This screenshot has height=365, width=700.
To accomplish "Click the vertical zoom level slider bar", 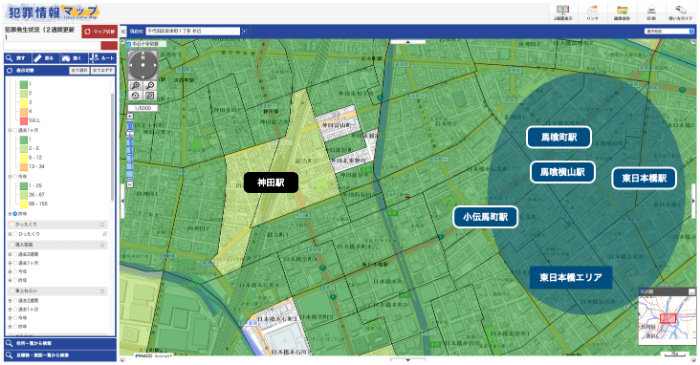I will [130, 150].
